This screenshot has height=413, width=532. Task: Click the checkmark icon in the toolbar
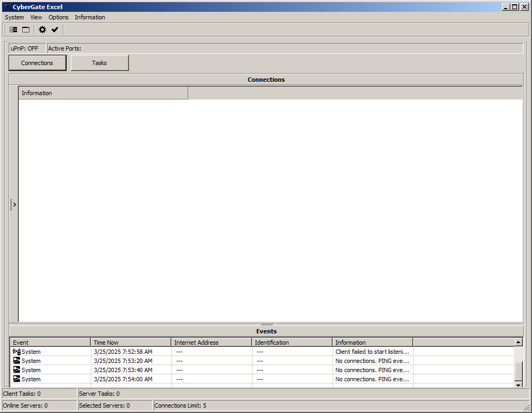(55, 30)
